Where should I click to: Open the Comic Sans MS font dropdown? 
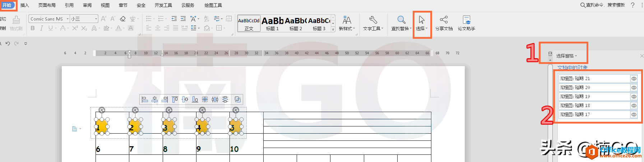[68, 19]
